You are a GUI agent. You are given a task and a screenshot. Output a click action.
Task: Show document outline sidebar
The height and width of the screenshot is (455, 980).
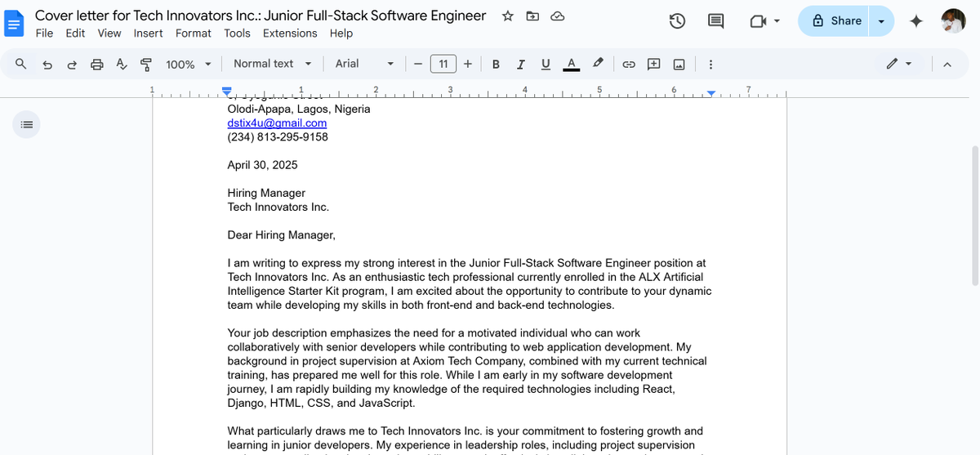pos(26,125)
